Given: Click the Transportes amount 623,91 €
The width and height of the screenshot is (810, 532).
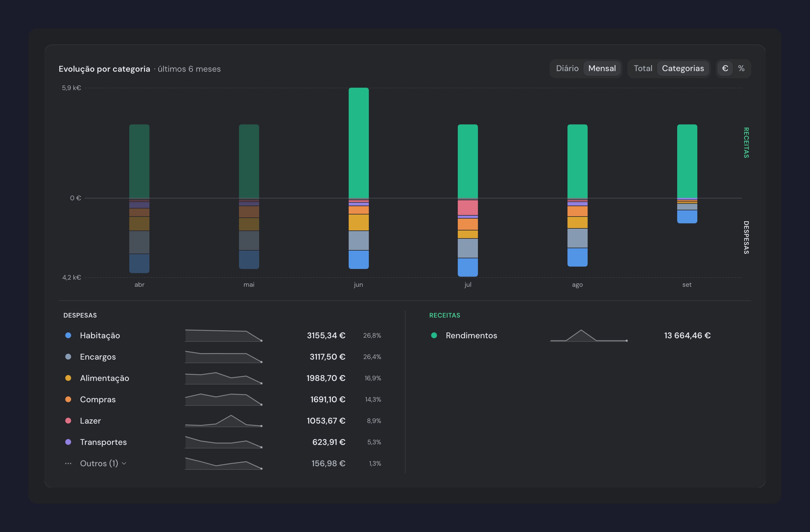Looking at the screenshot, I should (329, 442).
